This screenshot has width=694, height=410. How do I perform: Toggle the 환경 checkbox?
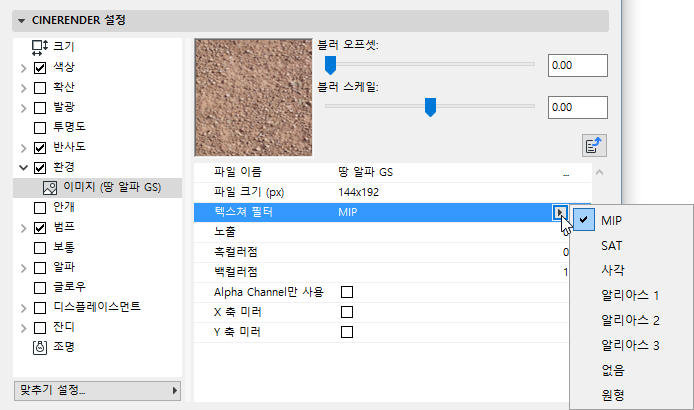[40, 168]
